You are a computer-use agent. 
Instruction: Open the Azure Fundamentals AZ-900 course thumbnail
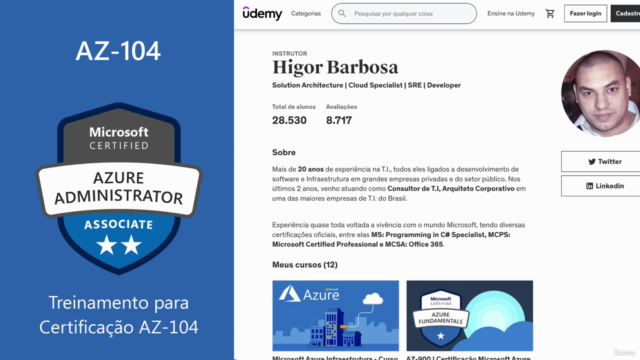pos(469,316)
